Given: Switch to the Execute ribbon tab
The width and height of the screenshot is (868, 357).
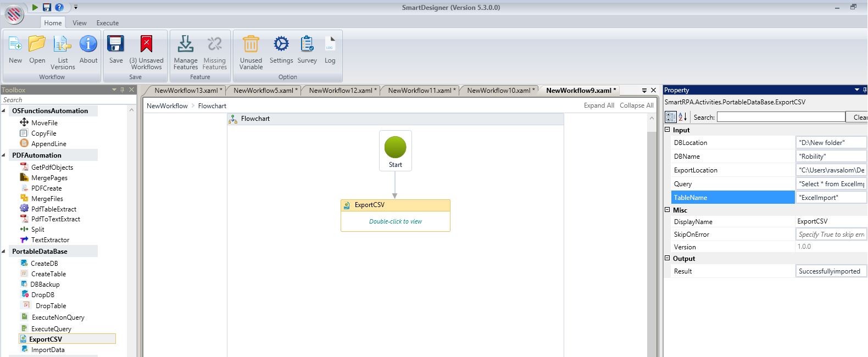Looking at the screenshot, I should pyautogui.click(x=108, y=23).
